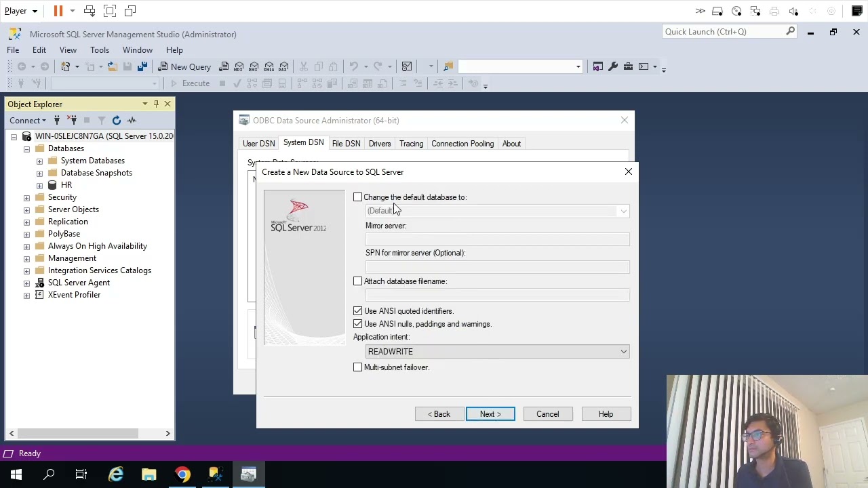The image size is (868, 488).
Task: Expand the Security node in Object Explorer
Action: (x=26, y=197)
